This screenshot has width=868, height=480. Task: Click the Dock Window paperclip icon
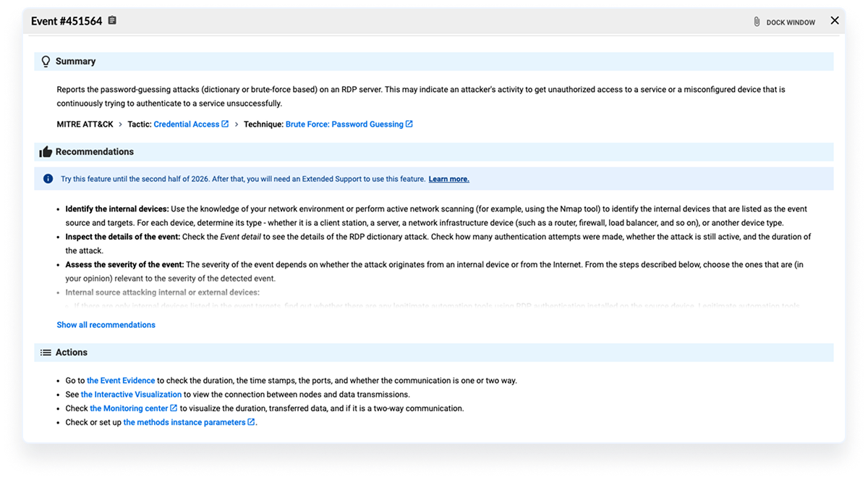click(757, 22)
